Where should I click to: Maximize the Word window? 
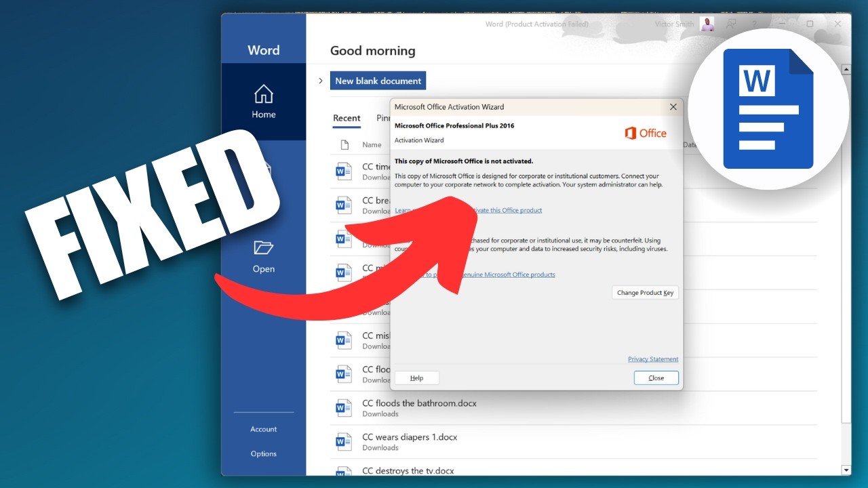(x=810, y=24)
